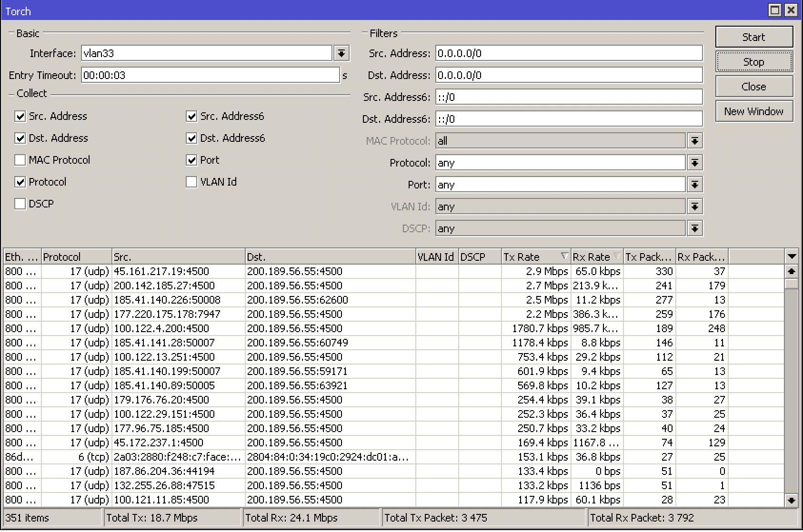Uncheck the Port collect option

[191, 160]
